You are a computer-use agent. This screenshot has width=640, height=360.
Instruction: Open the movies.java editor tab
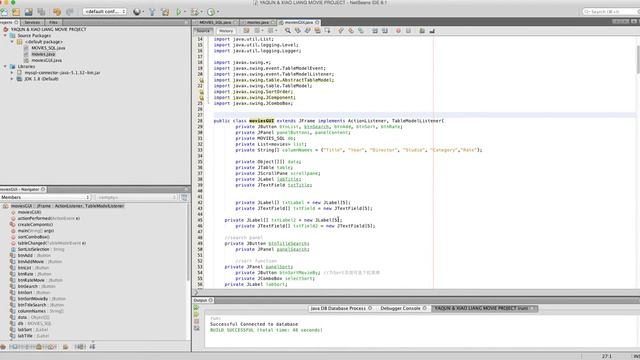pos(258,22)
